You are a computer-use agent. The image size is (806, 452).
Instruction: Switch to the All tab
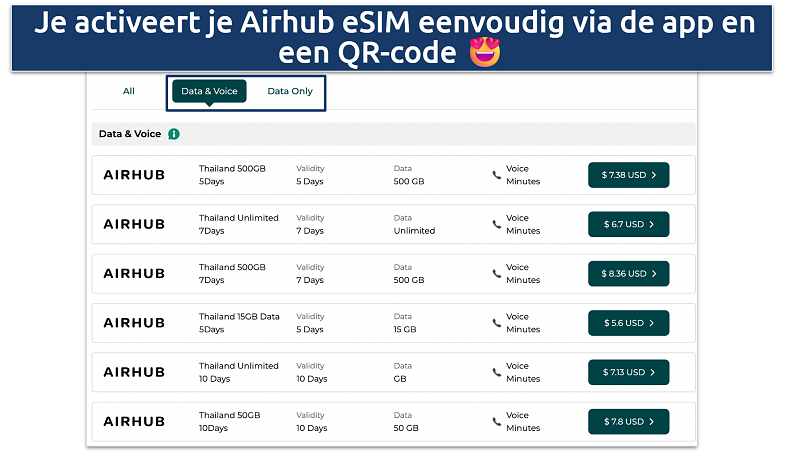tap(129, 91)
